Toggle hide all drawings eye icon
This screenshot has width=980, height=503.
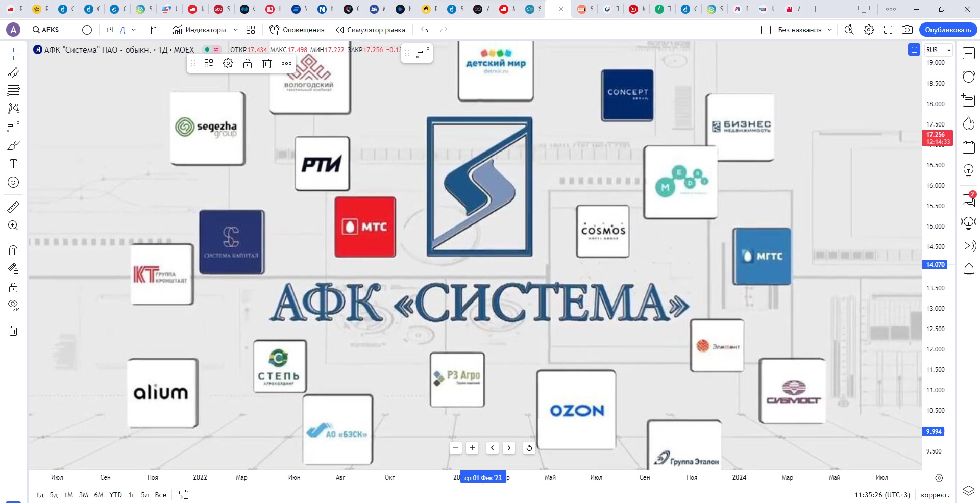(x=13, y=306)
